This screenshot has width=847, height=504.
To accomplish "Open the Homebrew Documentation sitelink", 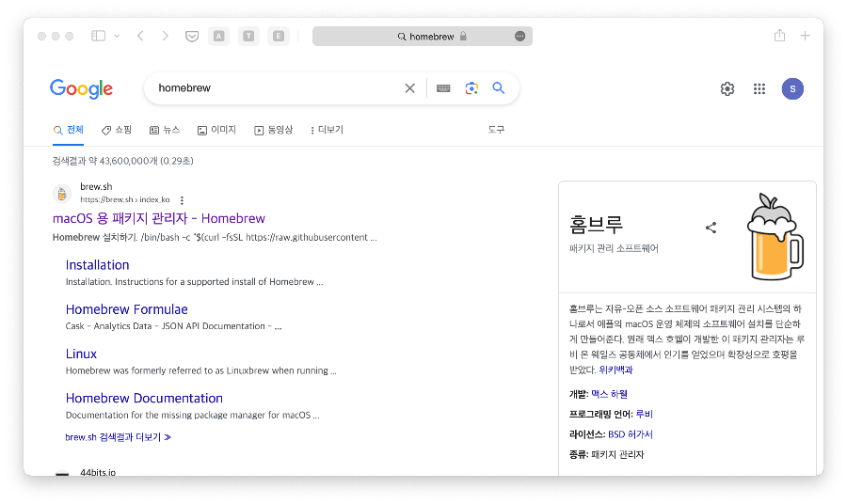I will pyautogui.click(x=144, y=399).
